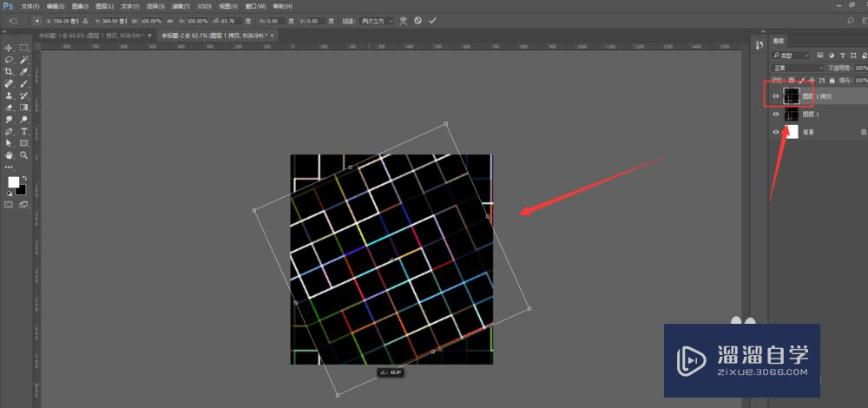Screen dimensions: 868x408
Task: Open the 文件 menu
Action: pyautogui.click(x=30, y=6)
